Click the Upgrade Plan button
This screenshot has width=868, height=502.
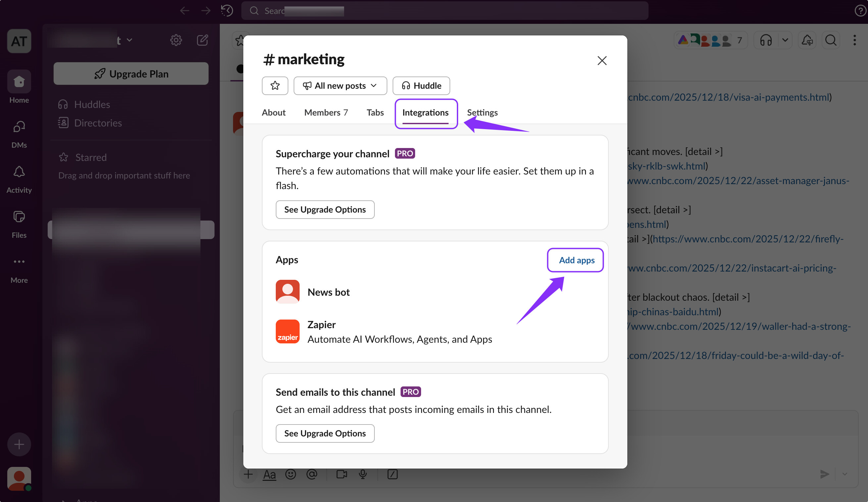131,74
